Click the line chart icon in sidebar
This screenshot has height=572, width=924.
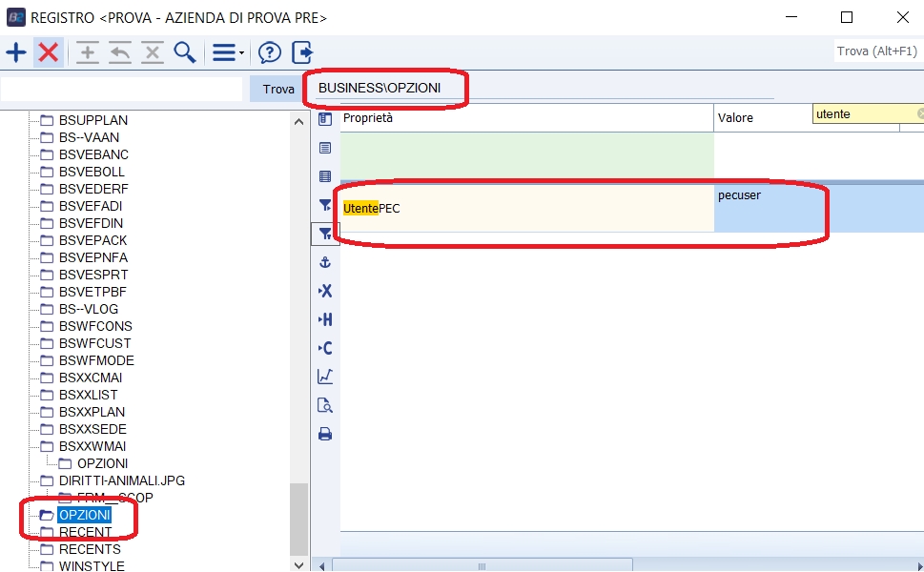tap(325, 377)
